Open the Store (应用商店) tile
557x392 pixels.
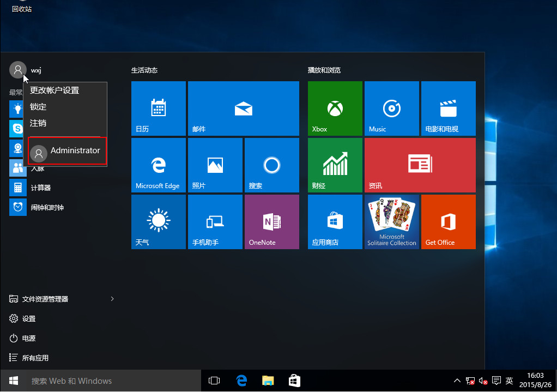(335, 222)
